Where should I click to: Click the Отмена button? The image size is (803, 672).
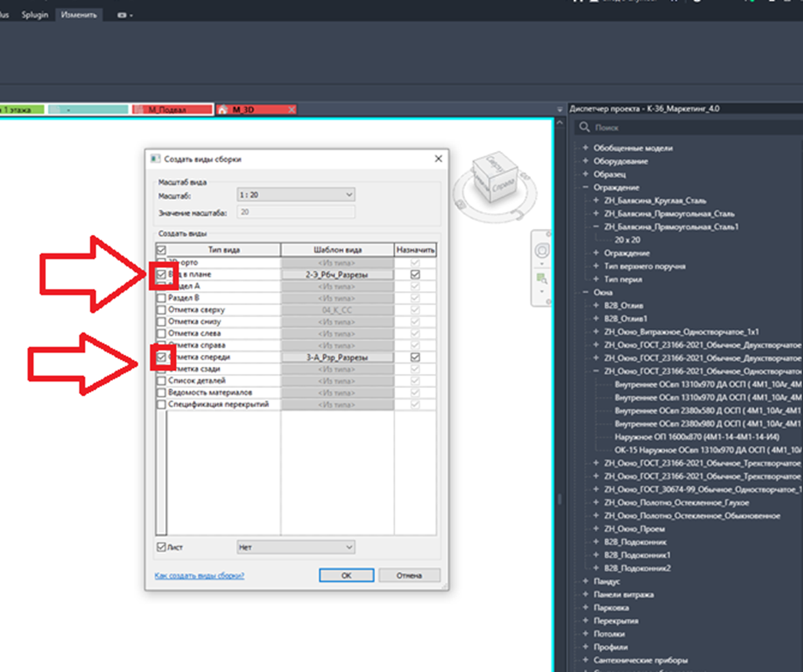(409, 575)
